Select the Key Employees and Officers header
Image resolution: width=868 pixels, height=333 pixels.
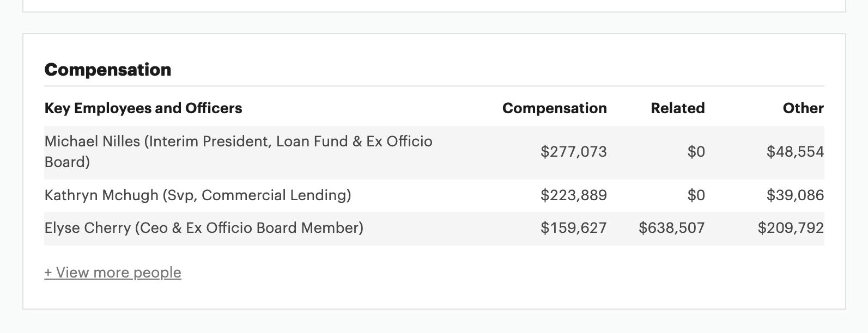[143, 108]
